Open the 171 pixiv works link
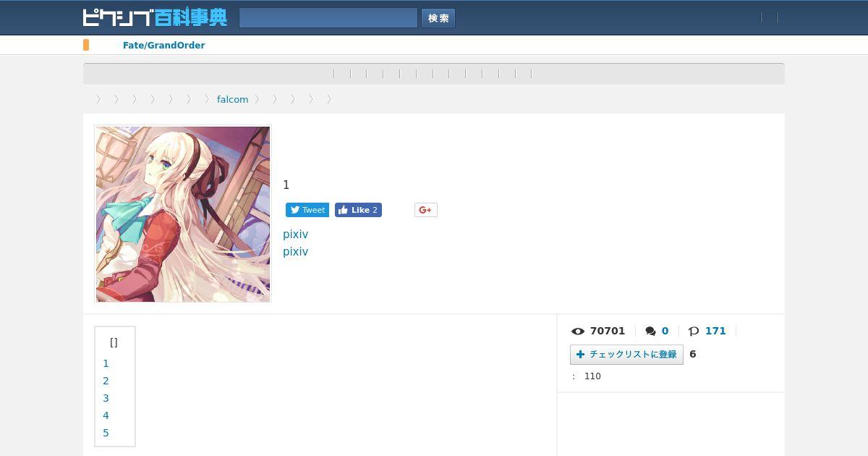The image size is (868, 456). click(x=715, y=331)
